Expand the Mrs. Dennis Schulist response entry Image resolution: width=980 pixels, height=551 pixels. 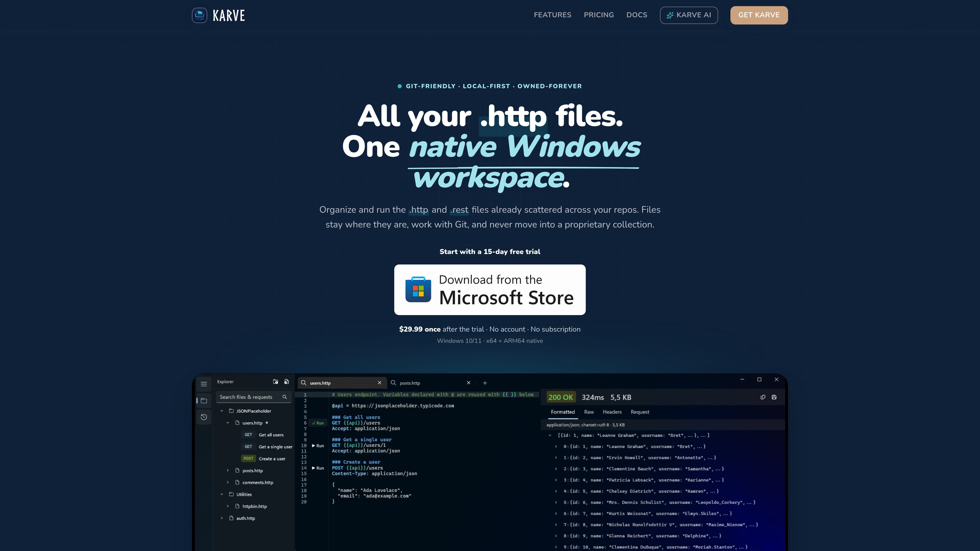pyautogui.click(x=556, y=502)
